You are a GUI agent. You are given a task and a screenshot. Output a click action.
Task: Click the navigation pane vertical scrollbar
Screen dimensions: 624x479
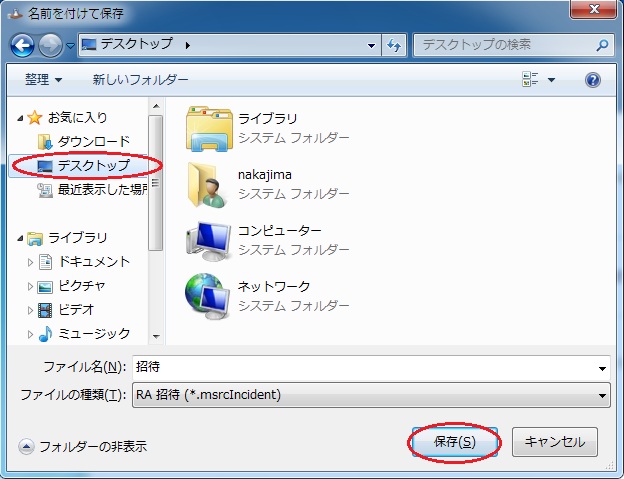click(x=155, y=180)
